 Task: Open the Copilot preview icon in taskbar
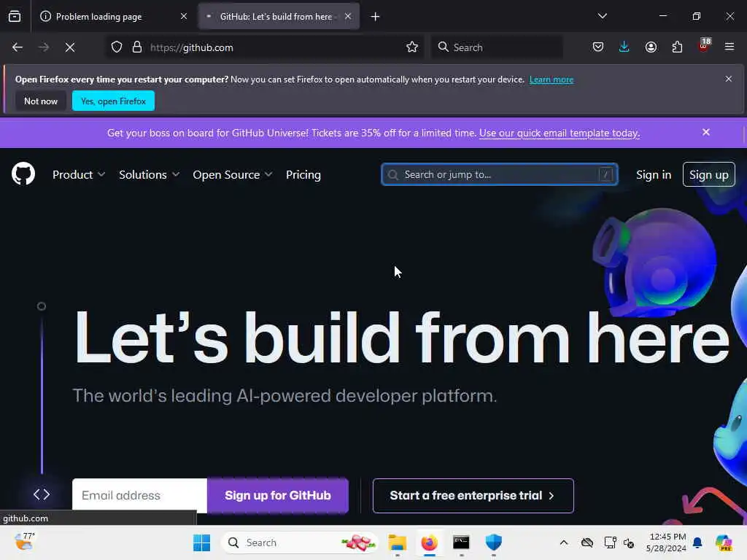[724, 542]
